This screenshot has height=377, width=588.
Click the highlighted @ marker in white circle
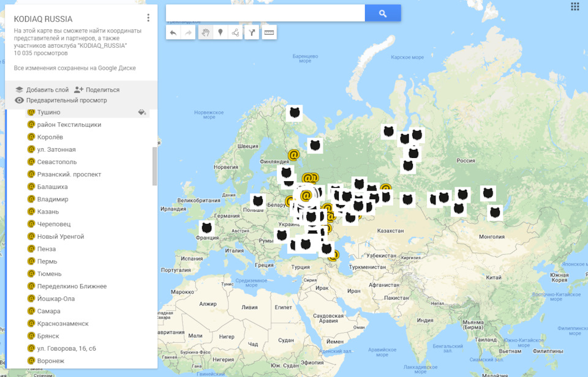click(x=306, y=195)
